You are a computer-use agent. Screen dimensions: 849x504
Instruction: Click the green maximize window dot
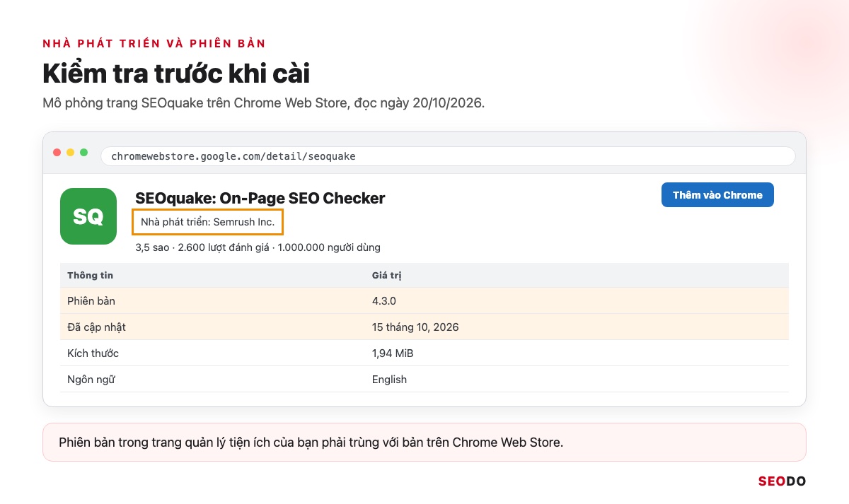[x=83, y=152]
